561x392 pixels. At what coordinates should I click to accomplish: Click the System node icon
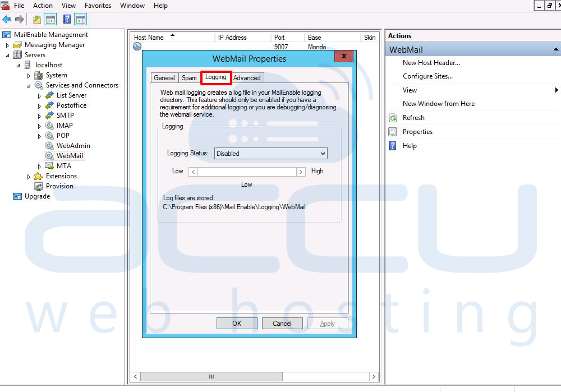(x=39, y=76)
